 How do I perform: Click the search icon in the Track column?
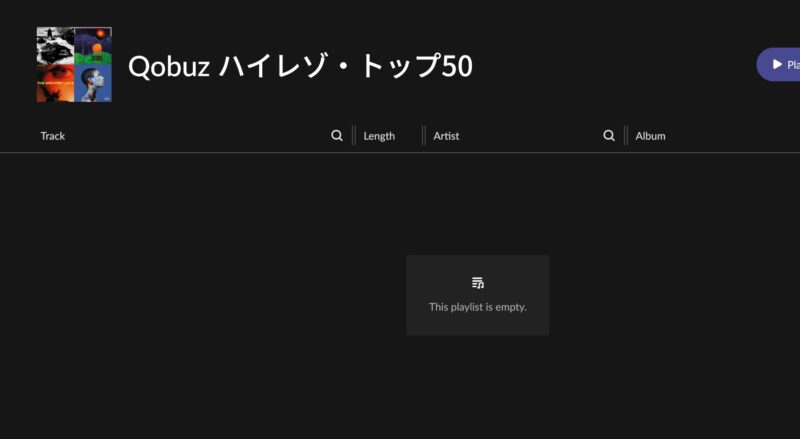pyautogui.click(x=337, y=136)
